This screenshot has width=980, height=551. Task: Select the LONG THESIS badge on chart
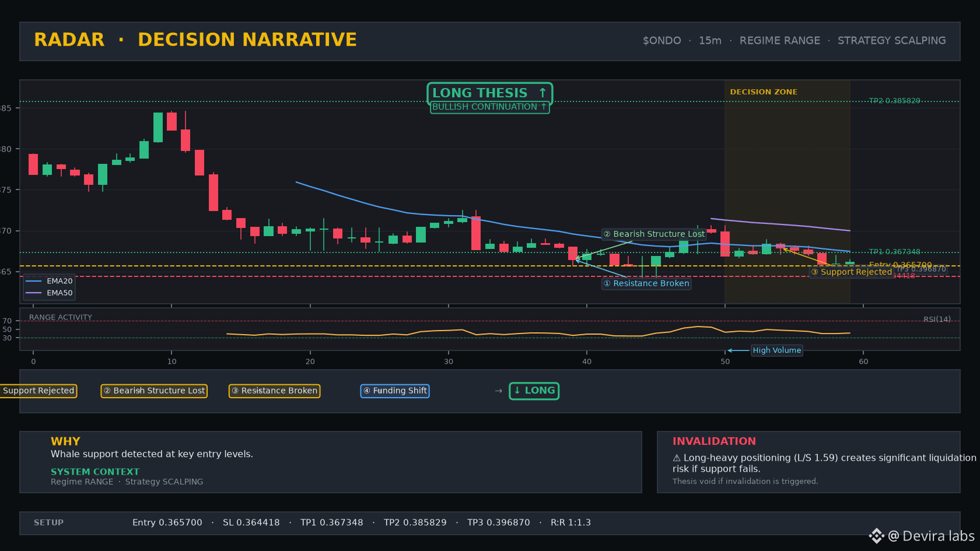click(x=489, y=93)
